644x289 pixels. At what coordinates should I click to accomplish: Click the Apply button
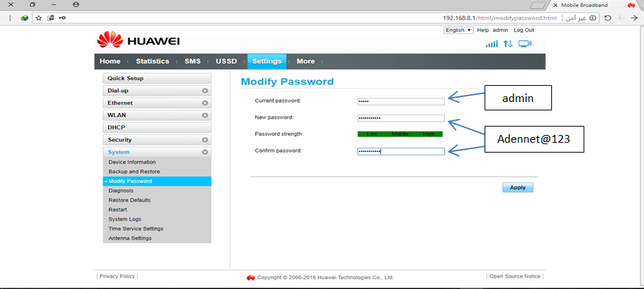point(518,188)
